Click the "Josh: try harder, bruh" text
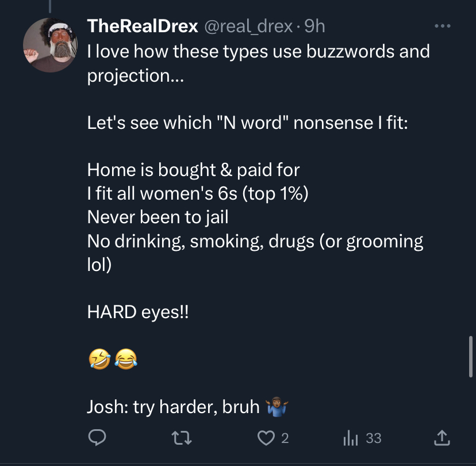The height and width of the screenshot is (466, 476). [173, 407]
